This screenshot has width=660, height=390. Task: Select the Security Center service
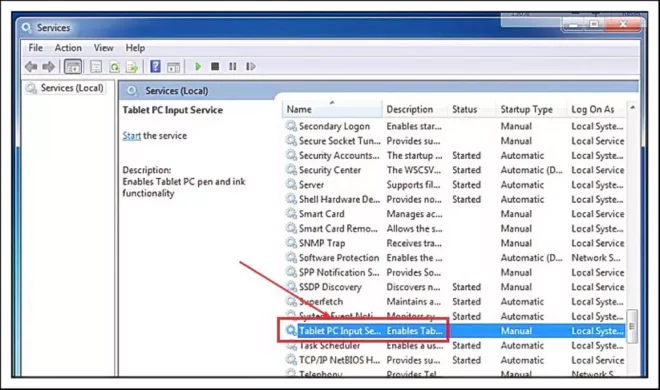(455, 170)
